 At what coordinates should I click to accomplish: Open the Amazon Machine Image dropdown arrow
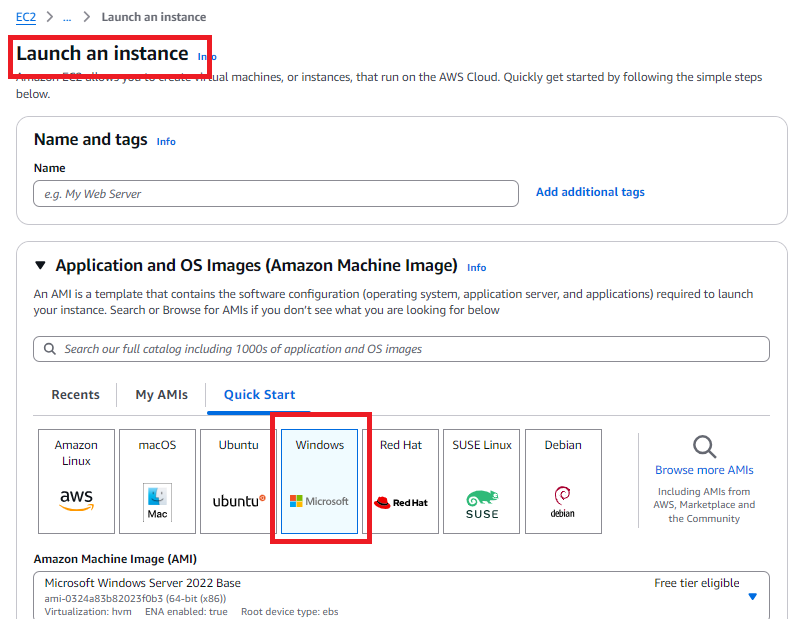tap(752, 596)
